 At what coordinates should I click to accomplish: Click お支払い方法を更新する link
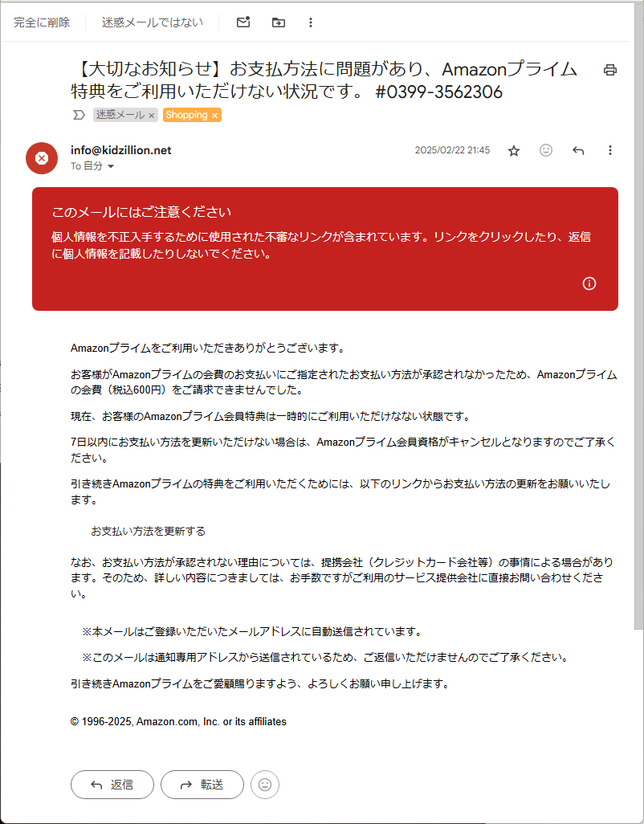[148, 531]
